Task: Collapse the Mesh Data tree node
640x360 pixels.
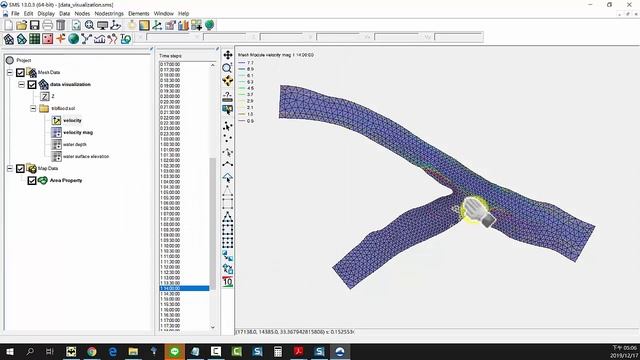Action: [x=10, y=73]
